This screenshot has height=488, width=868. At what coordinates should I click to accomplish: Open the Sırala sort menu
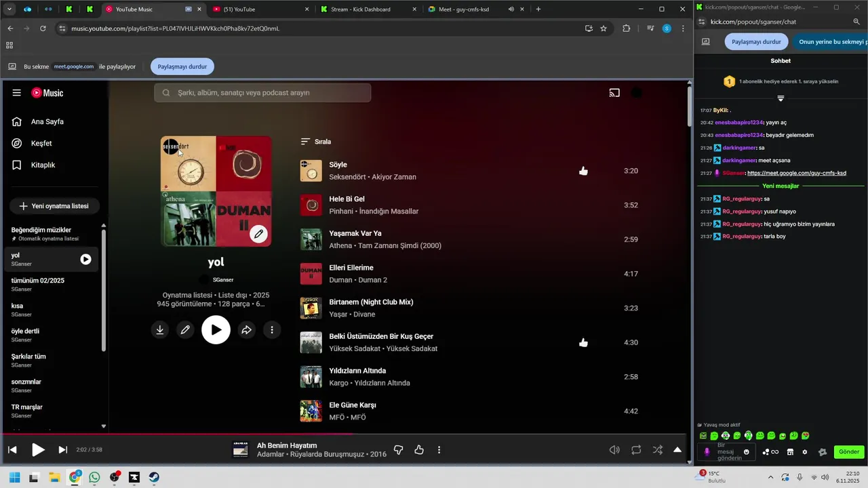coord(316,142)
